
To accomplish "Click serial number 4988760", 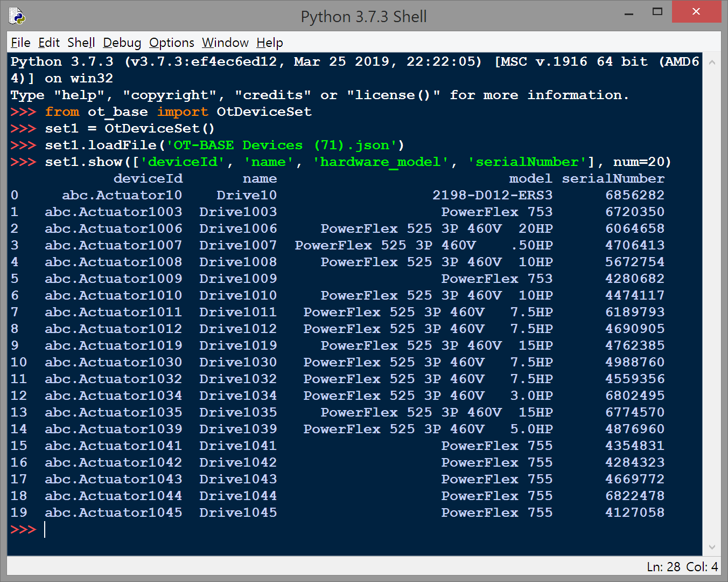I will pyautogui.click(x=635, y=362).
